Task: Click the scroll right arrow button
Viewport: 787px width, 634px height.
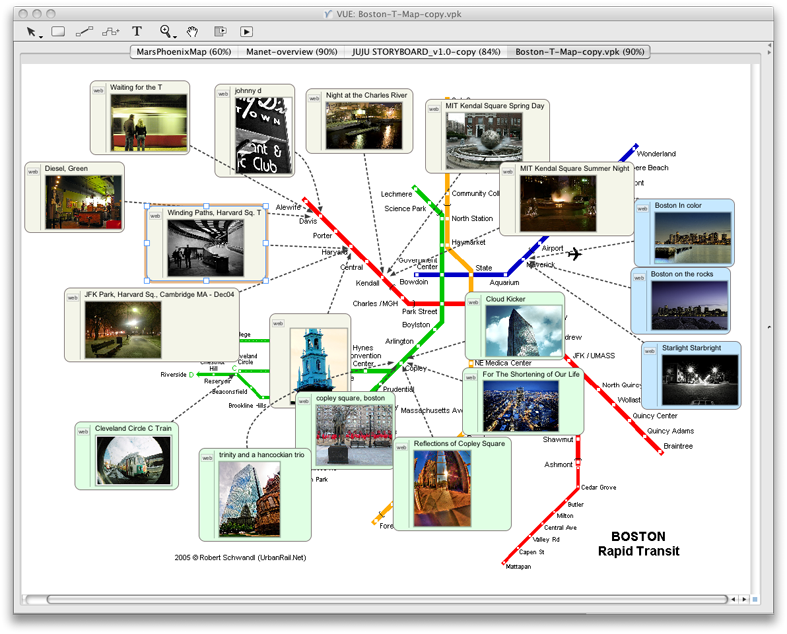Action: tap(744, 599)
